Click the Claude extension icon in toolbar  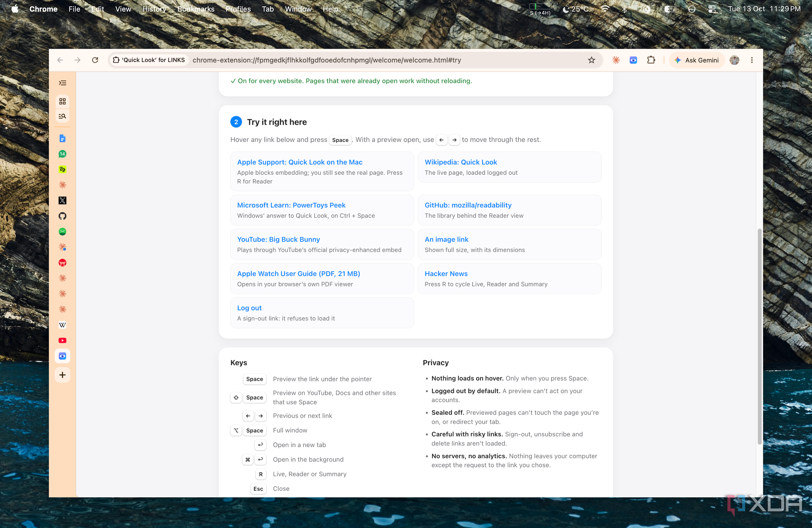coord(616,60)
